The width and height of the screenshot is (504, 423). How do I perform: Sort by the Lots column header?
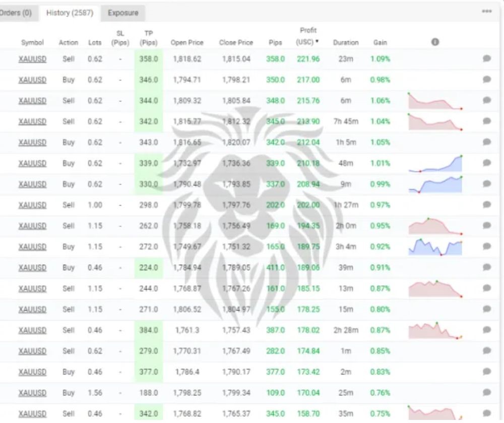tap(95, 42)
